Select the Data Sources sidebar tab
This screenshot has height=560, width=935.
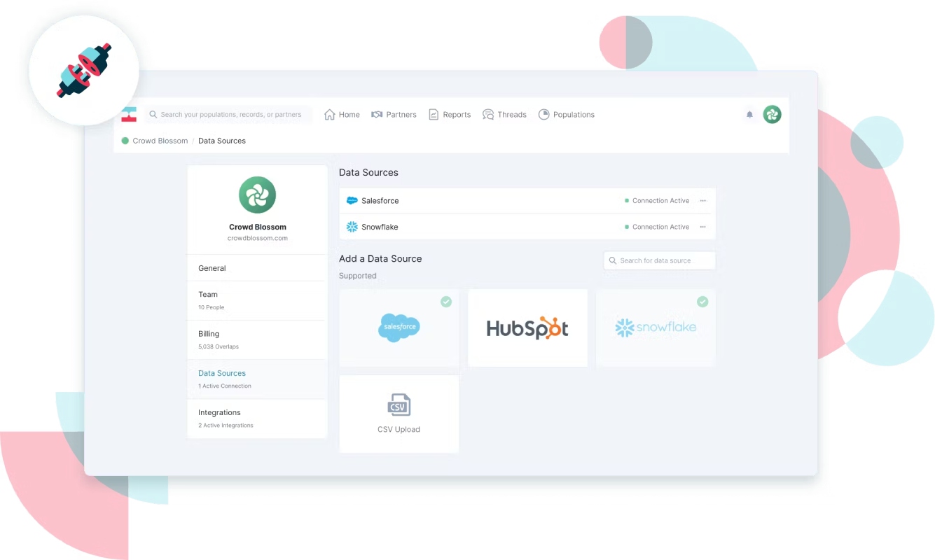pos(257,379)
